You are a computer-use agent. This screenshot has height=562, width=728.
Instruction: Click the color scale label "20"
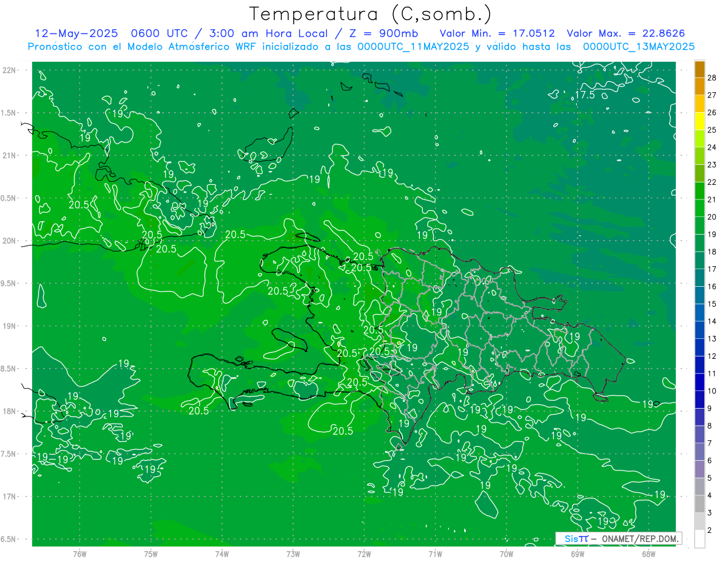coord(712,217)
